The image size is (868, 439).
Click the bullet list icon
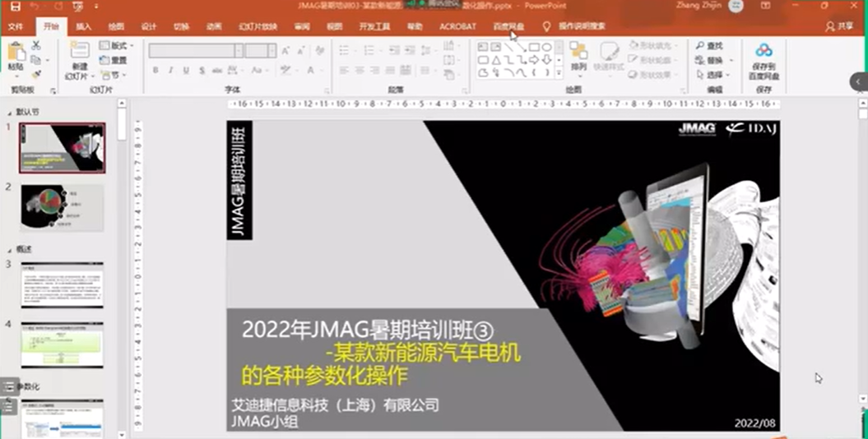[x=345, y=51]
